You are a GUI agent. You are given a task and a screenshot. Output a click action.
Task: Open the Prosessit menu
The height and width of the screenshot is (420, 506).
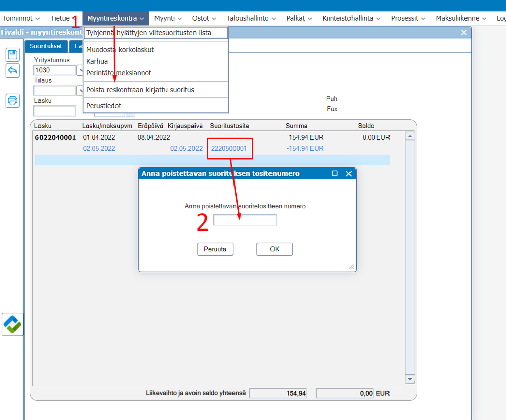point(408,18)
